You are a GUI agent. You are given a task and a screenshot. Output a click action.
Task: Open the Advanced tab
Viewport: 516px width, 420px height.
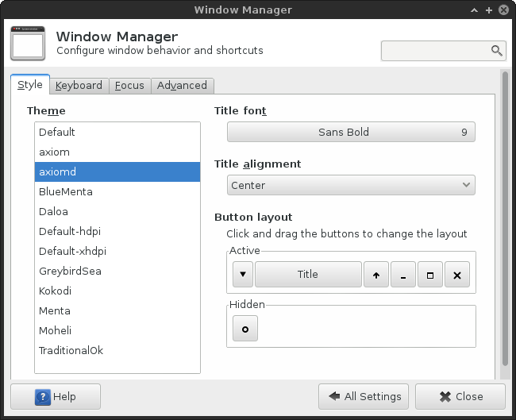(182, 86)
